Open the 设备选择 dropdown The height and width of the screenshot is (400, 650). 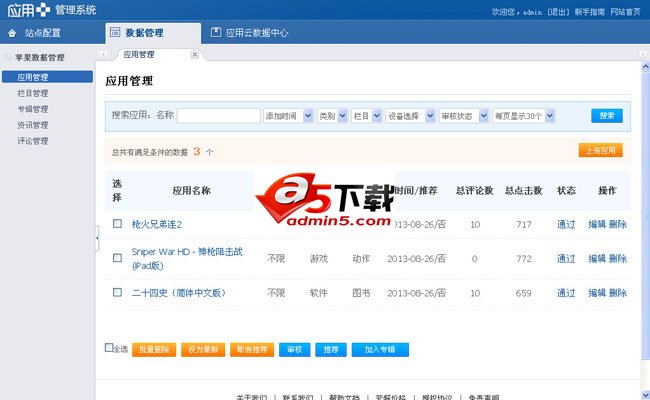coord(410,116)
